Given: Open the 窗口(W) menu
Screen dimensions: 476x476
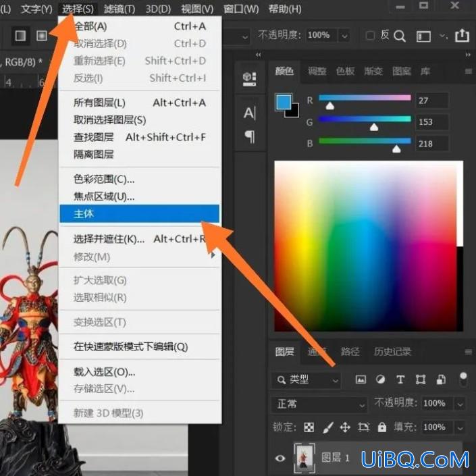Looking at the screenshot, I should pyautogui.click(x=241, y=9).
